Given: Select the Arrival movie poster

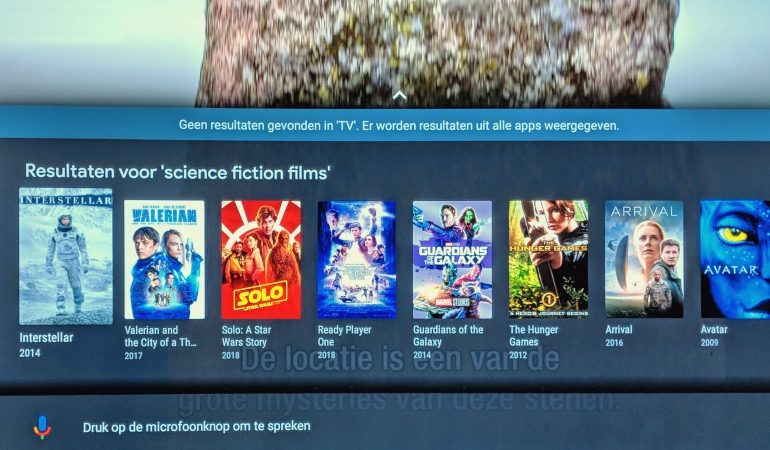Looking at the screenshot, I should [644, 259].
